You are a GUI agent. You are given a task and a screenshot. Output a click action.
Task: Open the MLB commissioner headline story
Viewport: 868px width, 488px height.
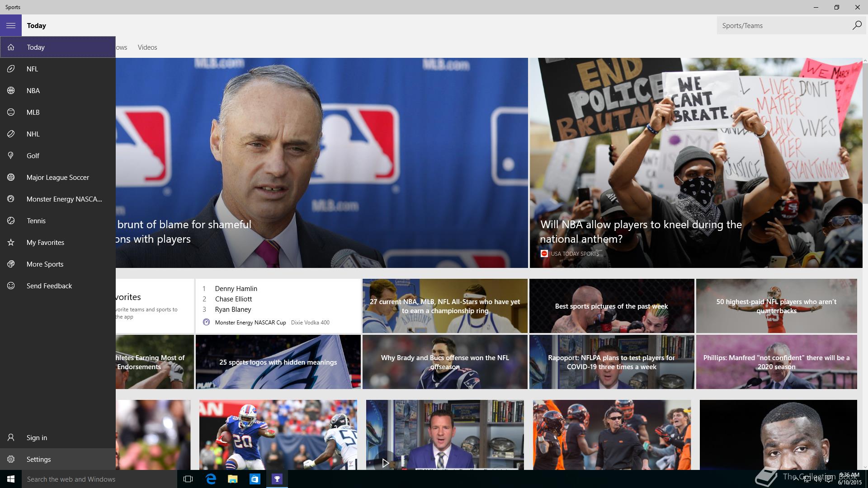click(x=321, y=163)
